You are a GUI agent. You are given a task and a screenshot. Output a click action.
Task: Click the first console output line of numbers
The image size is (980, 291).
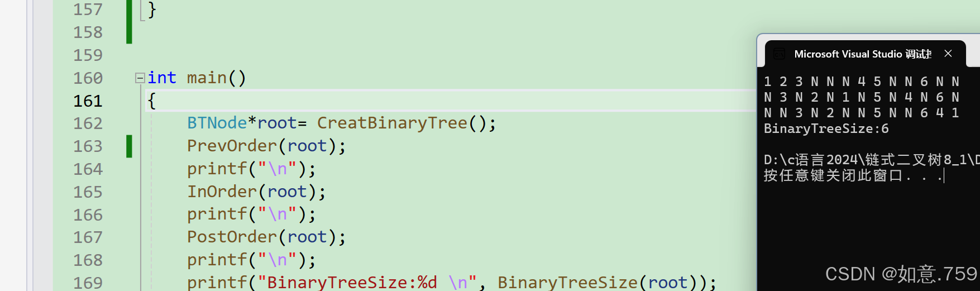862,82
